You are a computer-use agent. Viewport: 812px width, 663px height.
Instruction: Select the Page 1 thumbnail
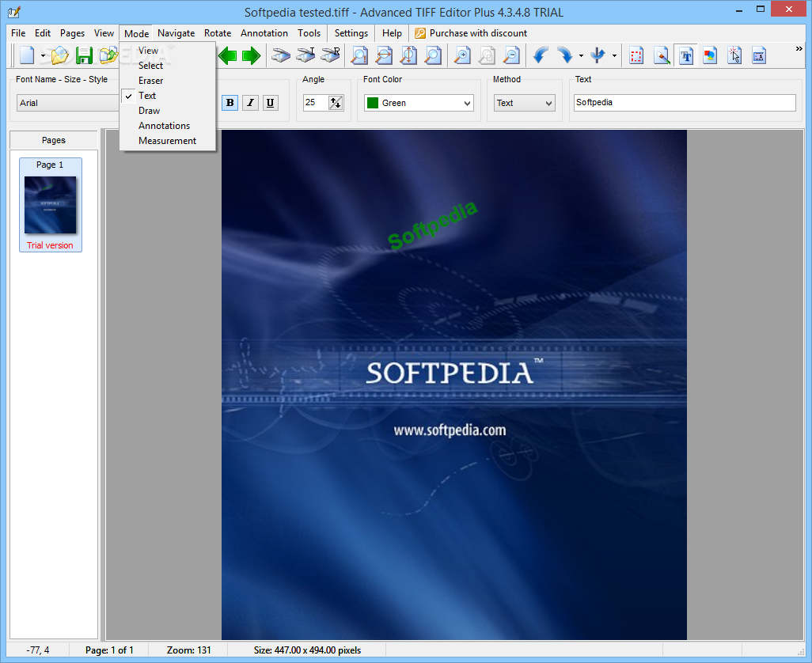point(50,205)
